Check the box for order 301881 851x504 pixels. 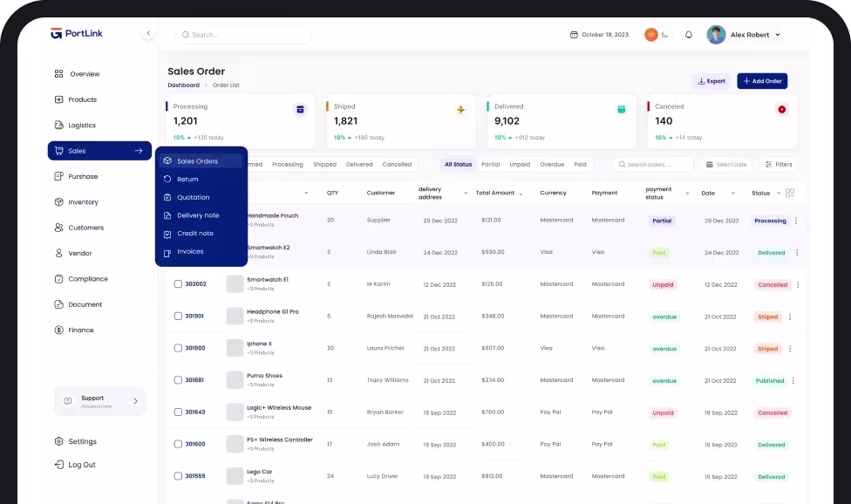pyautogui.click(x=178, y=380)
